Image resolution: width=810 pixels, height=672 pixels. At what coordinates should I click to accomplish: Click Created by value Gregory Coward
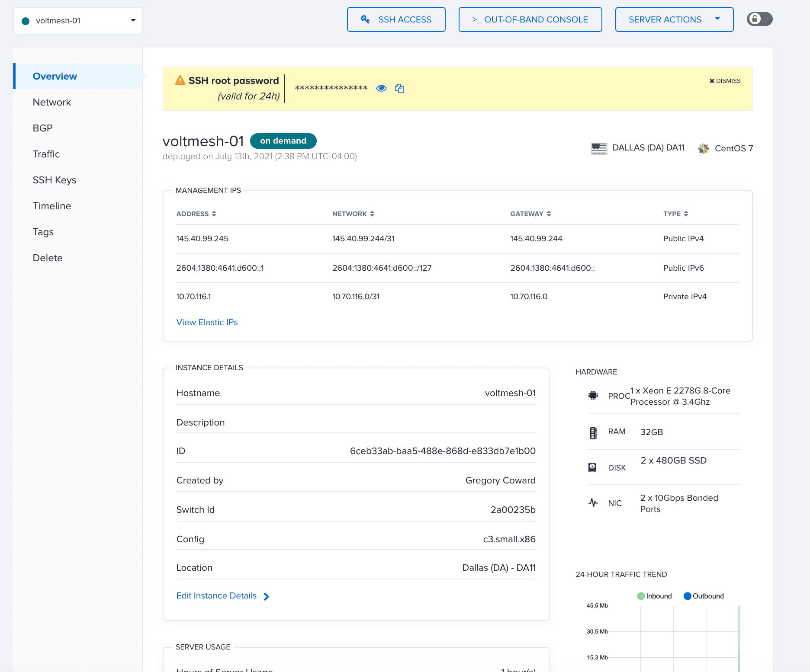[x=501, y=480]
